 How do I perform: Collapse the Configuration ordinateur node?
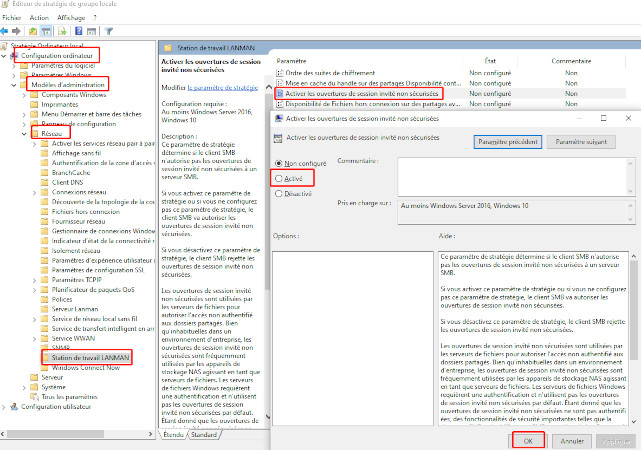[x=4, y=56]
